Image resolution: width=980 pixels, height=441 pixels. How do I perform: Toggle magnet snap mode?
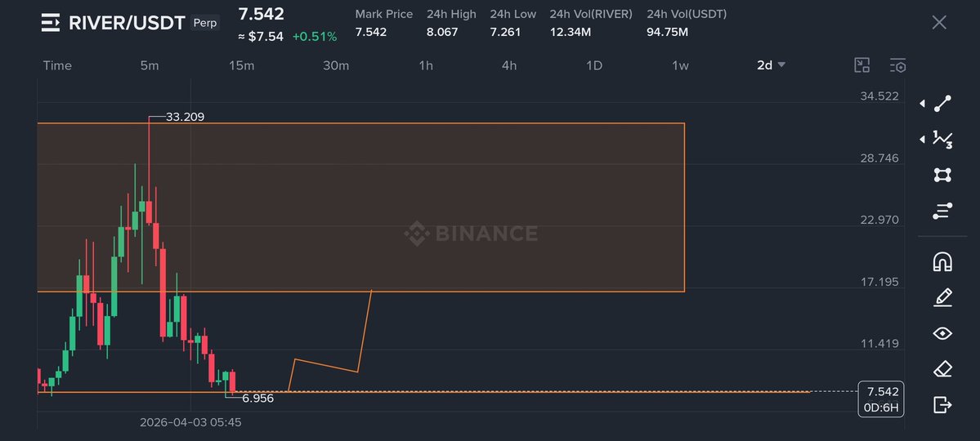click(x=942, y=261)
